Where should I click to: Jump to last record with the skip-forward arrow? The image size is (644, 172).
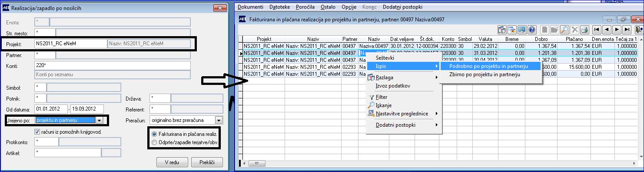(x=627, y=30)
